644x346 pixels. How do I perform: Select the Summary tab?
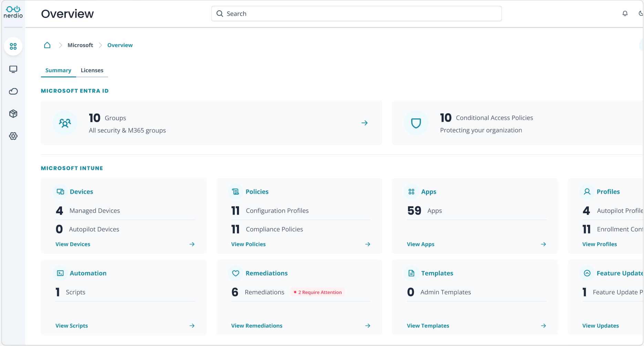coord(58,70)
